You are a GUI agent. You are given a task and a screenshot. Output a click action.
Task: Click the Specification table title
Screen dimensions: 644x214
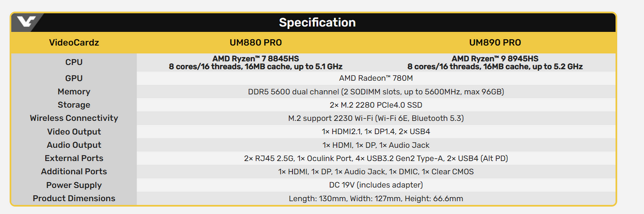pos(317,23)
